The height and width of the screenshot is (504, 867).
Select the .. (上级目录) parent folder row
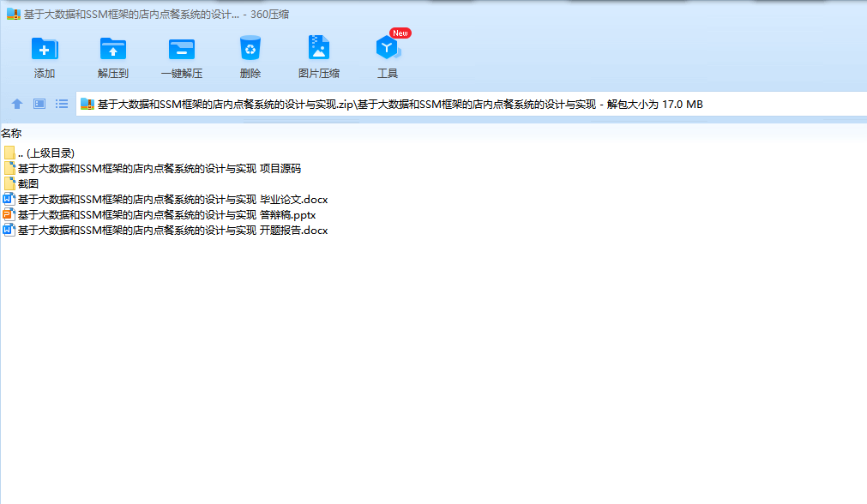[x=39, y=153]
